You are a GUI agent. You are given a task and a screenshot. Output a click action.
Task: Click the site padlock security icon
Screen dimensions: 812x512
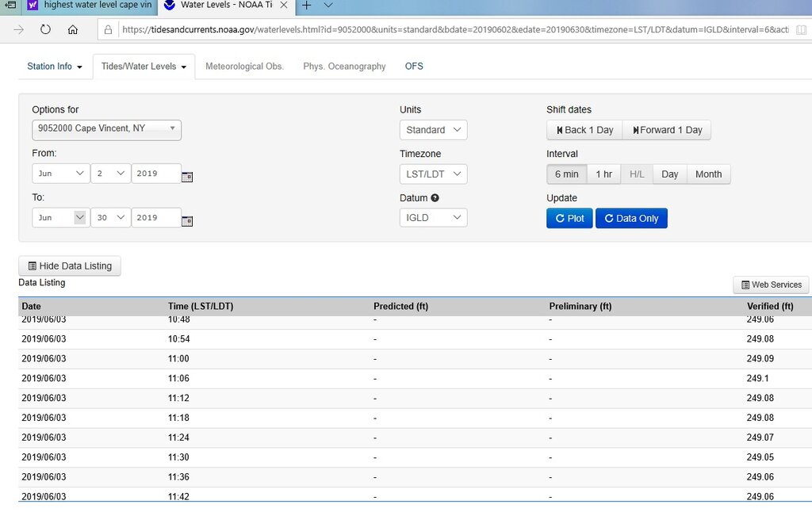108,29
